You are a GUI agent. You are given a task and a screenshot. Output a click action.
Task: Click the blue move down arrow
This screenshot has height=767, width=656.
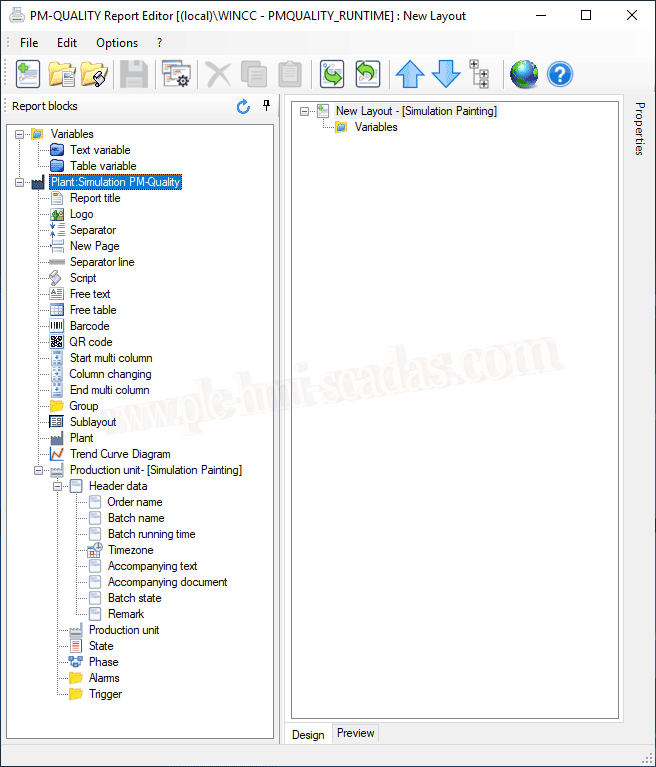click(x=445, y=74)
